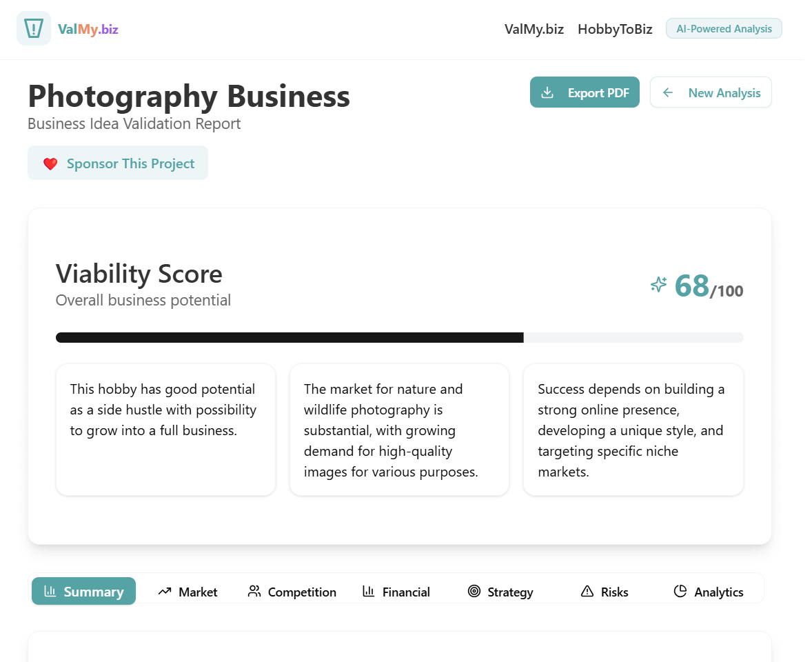This screenshot has height=662, width=812.
Task: Click the red heart sponsor icon
Action: pos(50,163)
